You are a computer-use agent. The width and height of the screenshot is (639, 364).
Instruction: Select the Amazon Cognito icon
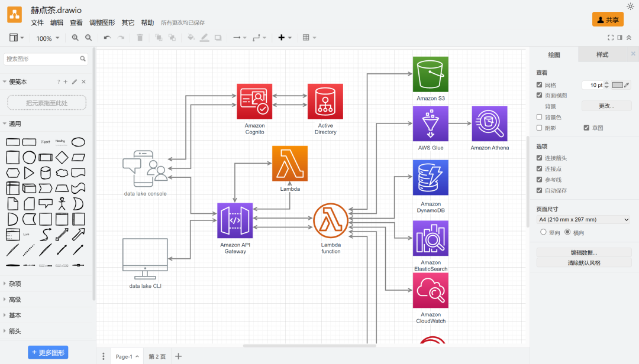tap(254, 102)
